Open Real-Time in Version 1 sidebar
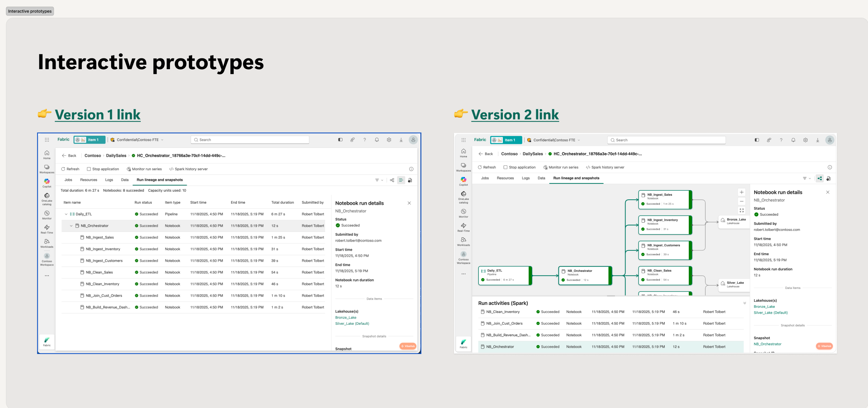Viewport: 868px width, 408px height. [47, 229]
